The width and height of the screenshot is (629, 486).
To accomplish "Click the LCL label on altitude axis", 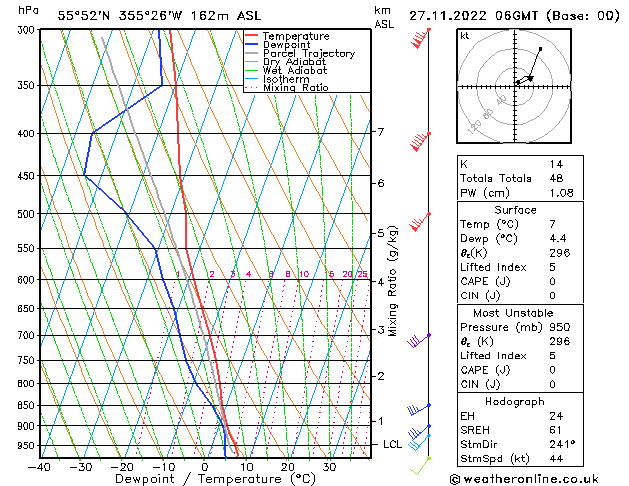I will click(392, 444).
